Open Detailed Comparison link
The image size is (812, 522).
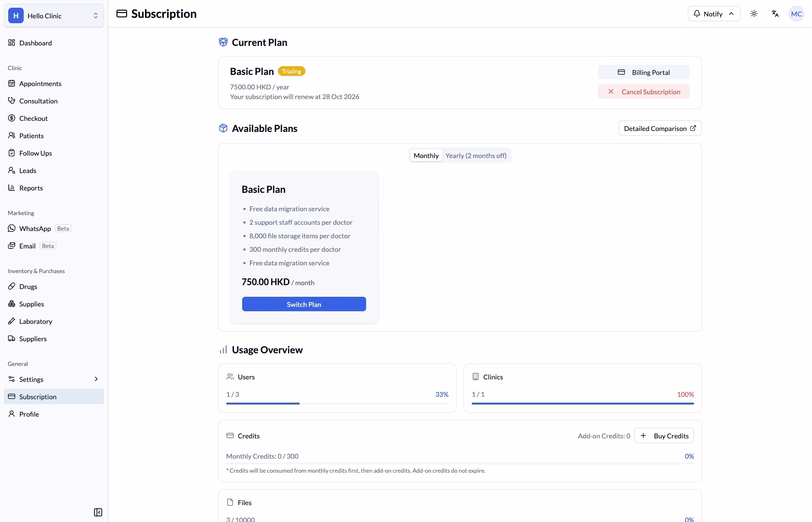pyautogui.click(x=660, y=129)
